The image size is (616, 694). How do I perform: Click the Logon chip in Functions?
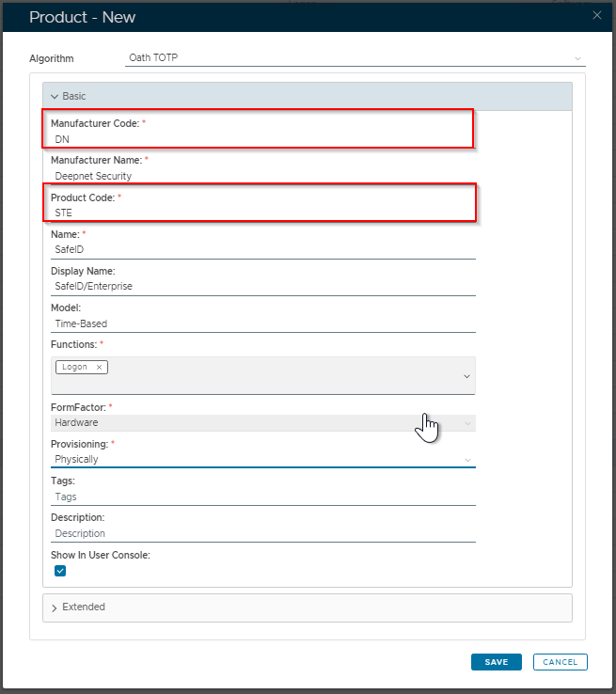[75, 367]
